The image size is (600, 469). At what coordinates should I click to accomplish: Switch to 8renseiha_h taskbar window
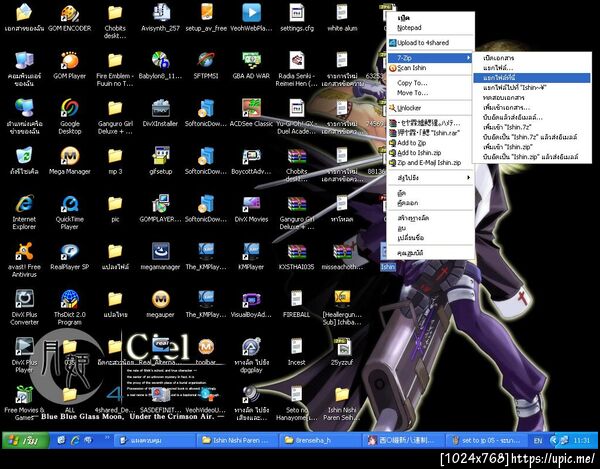321,441
